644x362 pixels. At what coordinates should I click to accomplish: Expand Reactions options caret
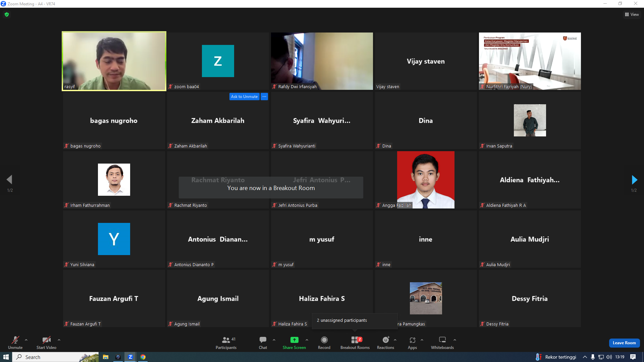click(395, 340)
